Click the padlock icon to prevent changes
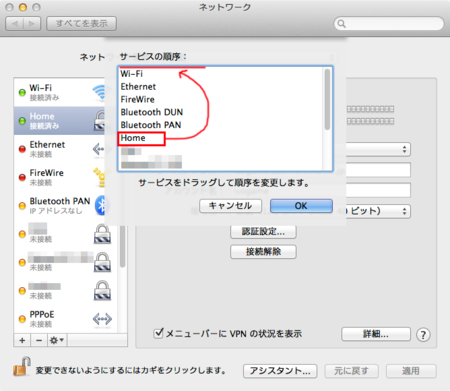Screen dimensions: 450x391 (x=22, y=366)
